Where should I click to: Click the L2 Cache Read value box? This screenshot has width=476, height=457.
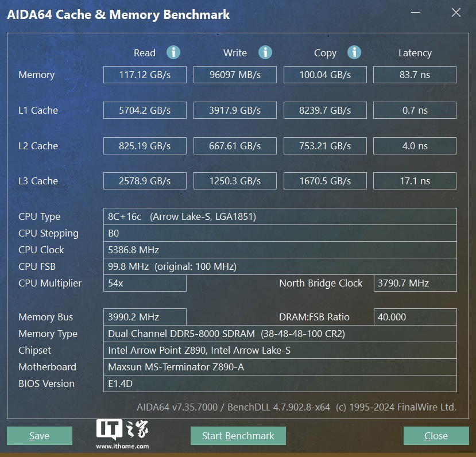pos(145,146)
